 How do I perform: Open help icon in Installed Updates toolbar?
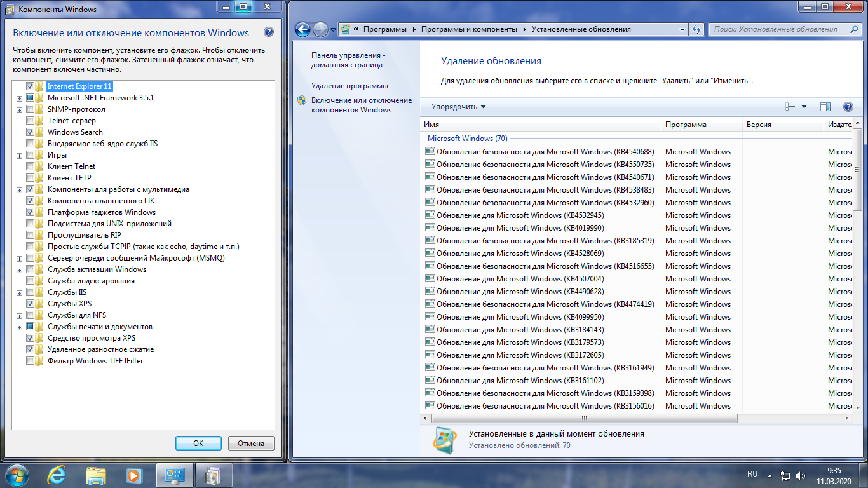coord(848,107)
